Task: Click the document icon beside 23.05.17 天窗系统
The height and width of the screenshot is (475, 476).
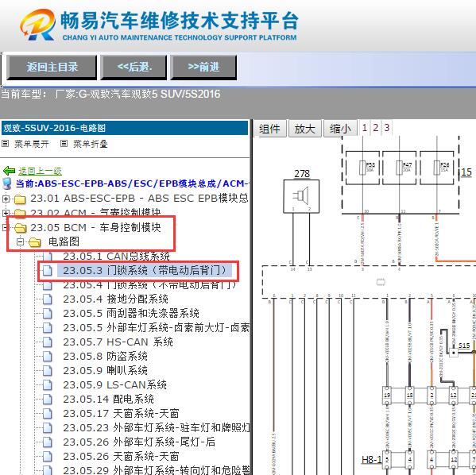Action: [48, 413]
